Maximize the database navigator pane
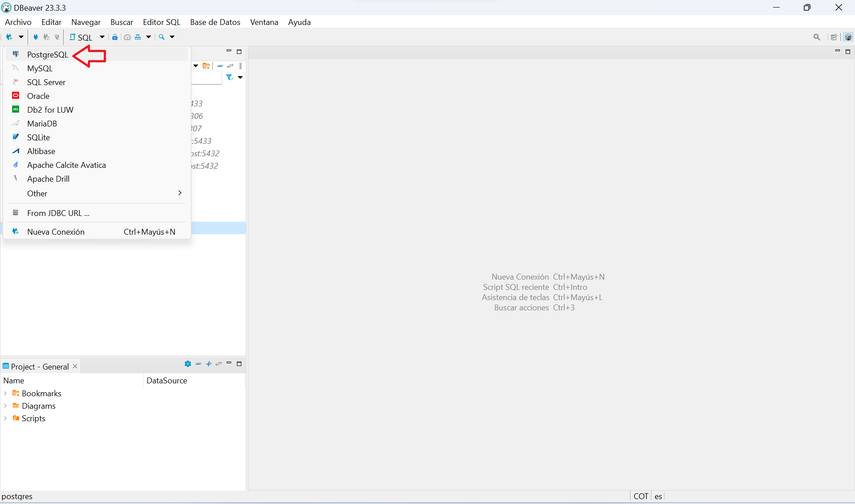 [x=239, y=52]
